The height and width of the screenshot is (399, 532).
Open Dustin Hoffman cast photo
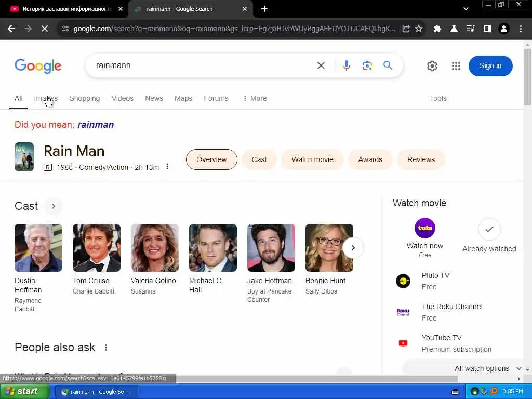[x=38, y=248]
